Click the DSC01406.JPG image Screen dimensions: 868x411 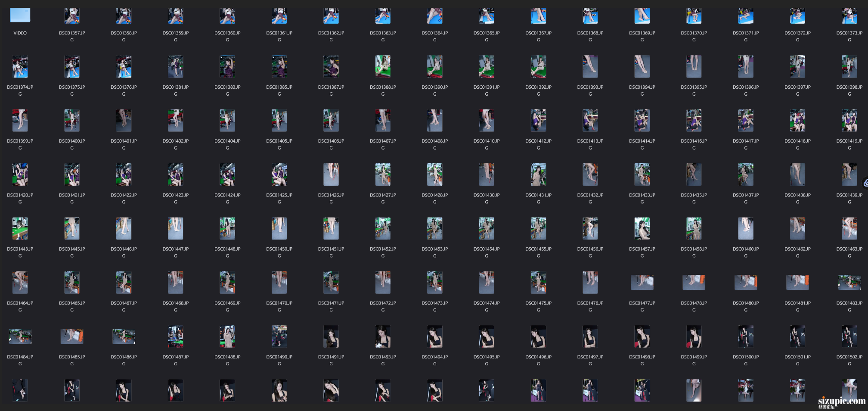click(331, 120)
